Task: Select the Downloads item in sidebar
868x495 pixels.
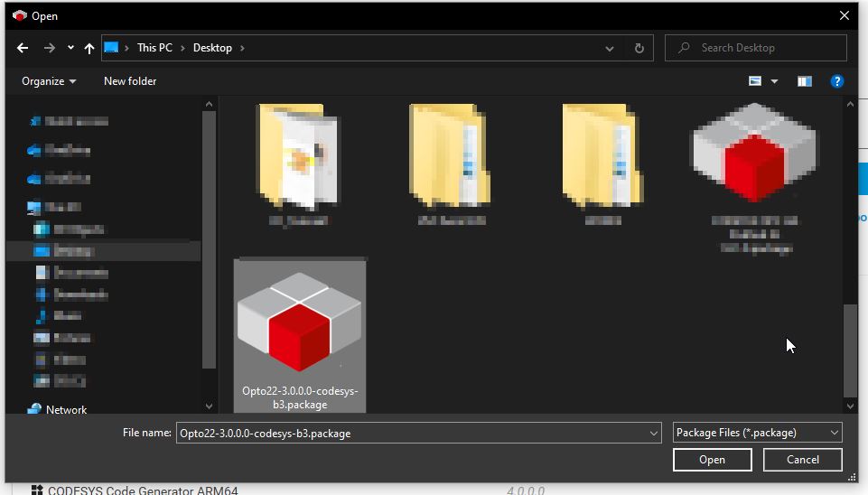Action: [x=70, y=294]
